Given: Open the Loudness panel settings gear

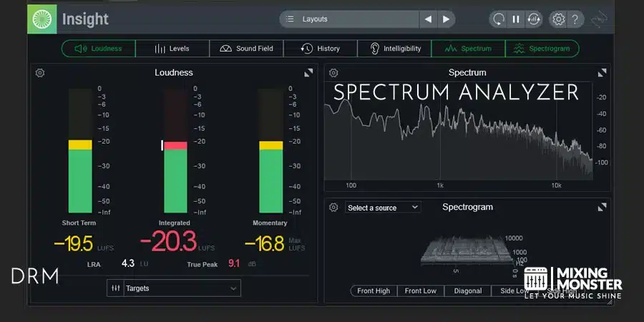Looking at the screenshot, I should pos(40,72).
